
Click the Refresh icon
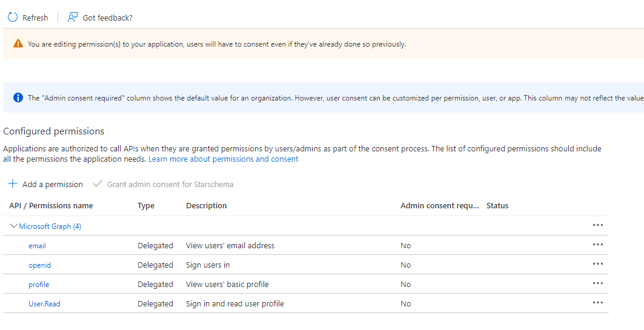point(13,18)
